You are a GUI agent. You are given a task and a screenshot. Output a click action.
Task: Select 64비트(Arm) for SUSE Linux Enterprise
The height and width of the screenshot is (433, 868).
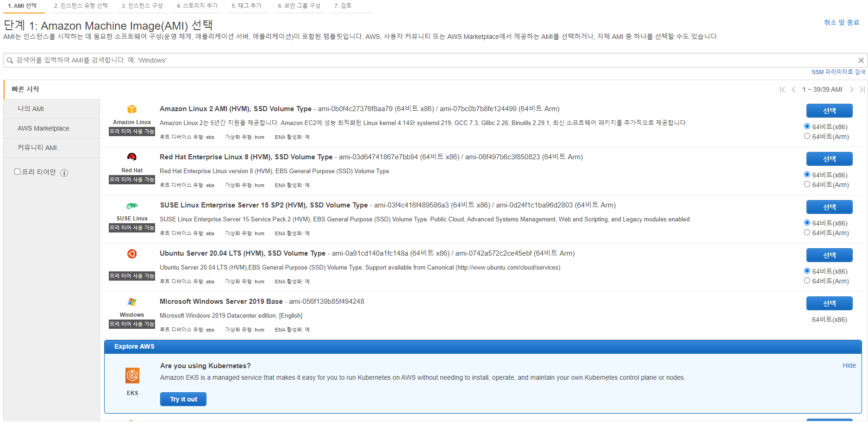tap(807, 232)
